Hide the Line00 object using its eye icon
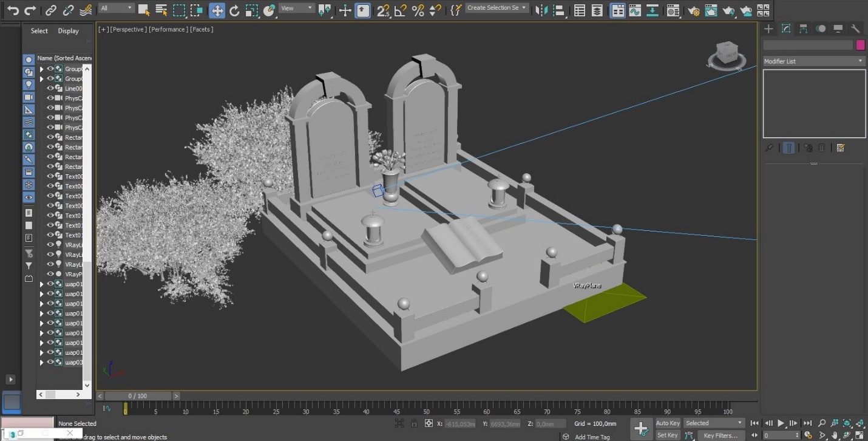The width and height of the screenshot is (868, 441). [x=50, y=89]
